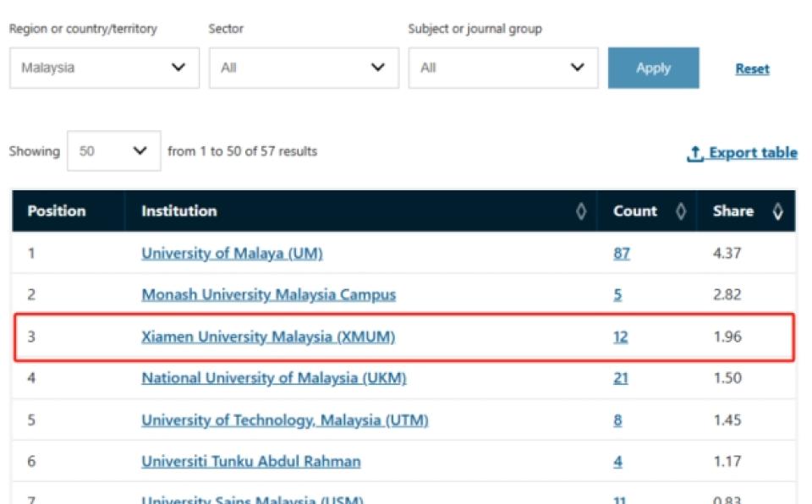Viewport: 812px width, 504px height.
Task: Open count 12 for Xiamen University Malaysia
Action: tap(618, 336)
